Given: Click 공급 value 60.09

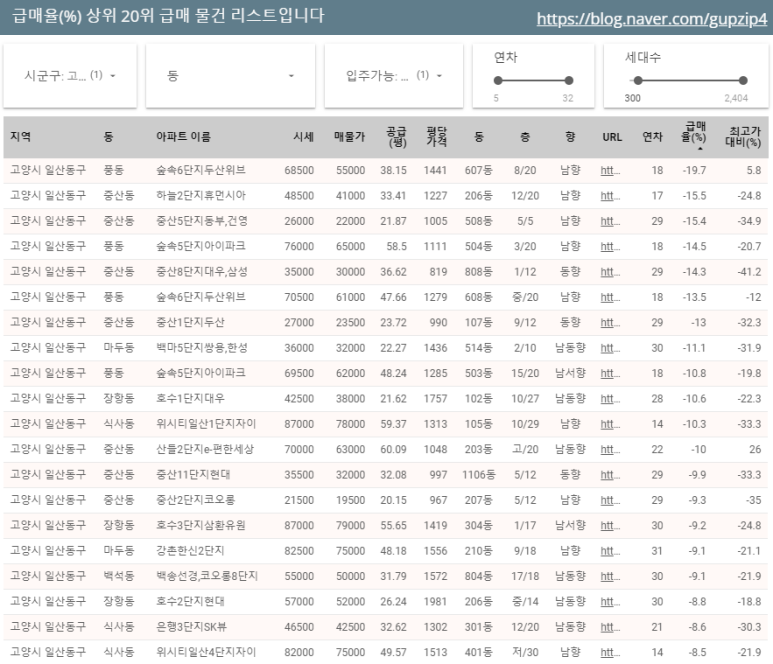Looking at the screenshot, I should tap(393, 450).
